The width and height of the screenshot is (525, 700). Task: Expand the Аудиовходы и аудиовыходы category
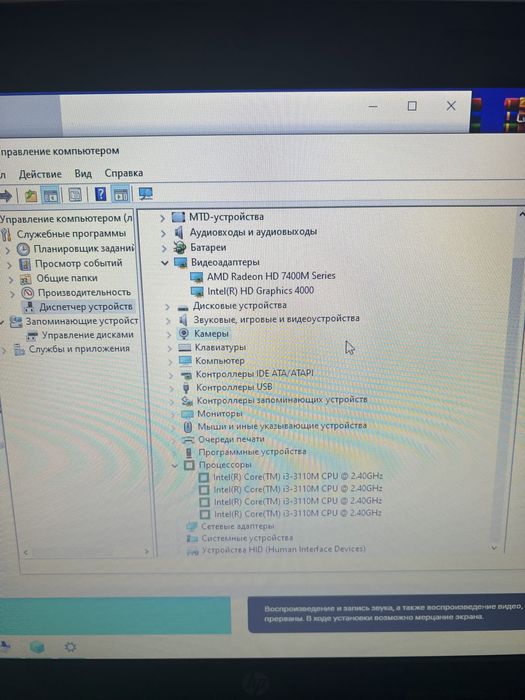[163, 233]
